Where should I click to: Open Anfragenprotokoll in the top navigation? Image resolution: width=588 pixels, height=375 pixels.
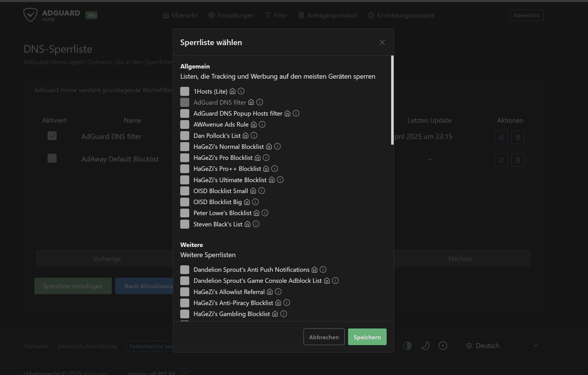pos(328,15)
